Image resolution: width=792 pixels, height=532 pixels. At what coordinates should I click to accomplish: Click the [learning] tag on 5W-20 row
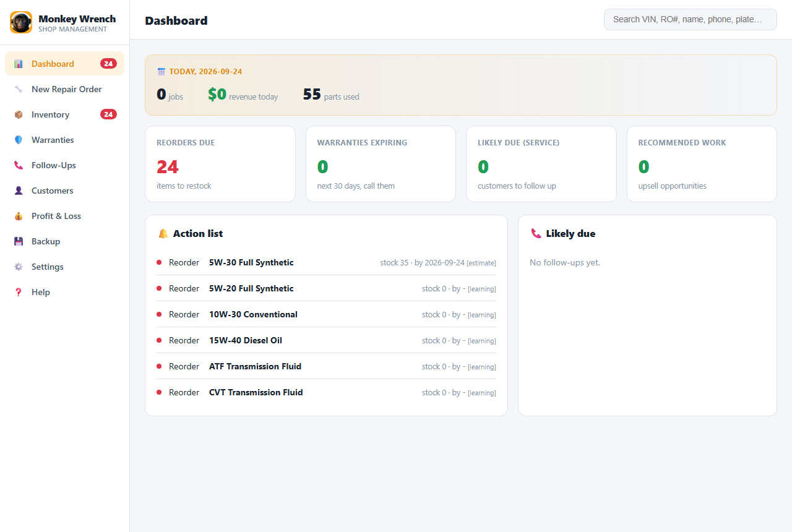point(482,289)
